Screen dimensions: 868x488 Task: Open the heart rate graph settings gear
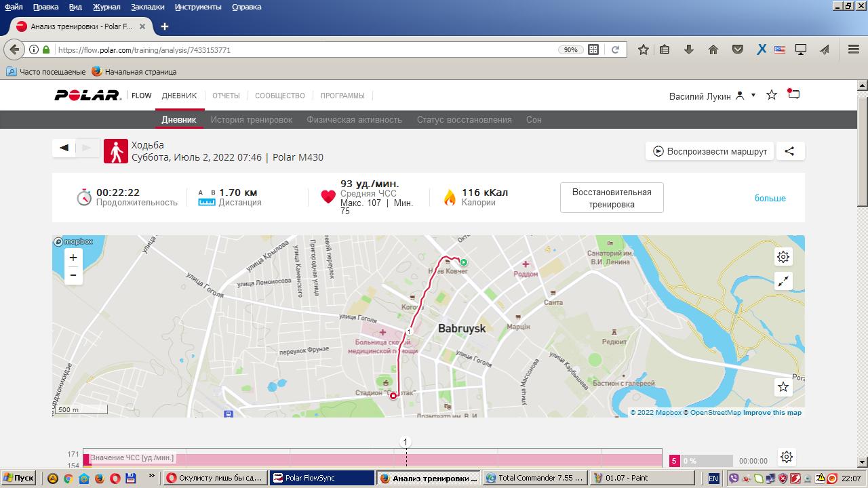(786, 457)
